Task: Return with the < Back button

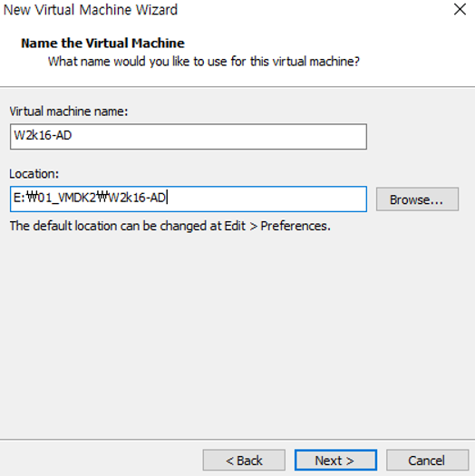Action: (x=244, y=461)
